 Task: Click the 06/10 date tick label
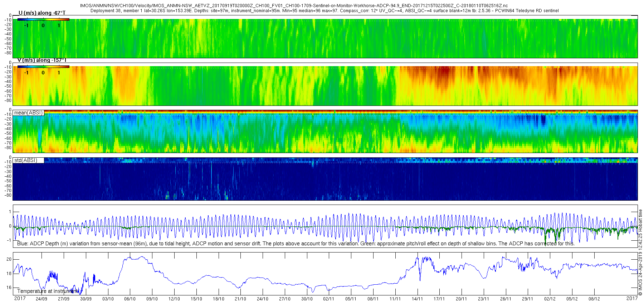pos(130,299)
